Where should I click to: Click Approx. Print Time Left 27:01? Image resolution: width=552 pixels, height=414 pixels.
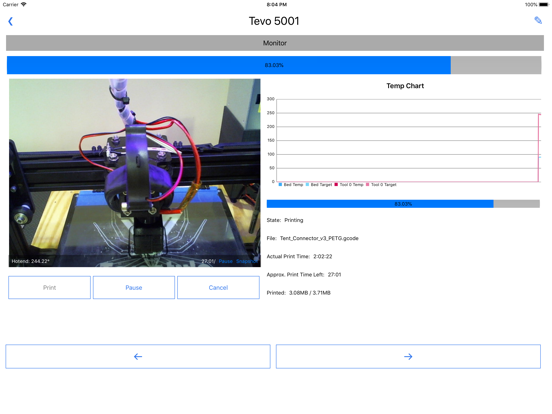304,275
